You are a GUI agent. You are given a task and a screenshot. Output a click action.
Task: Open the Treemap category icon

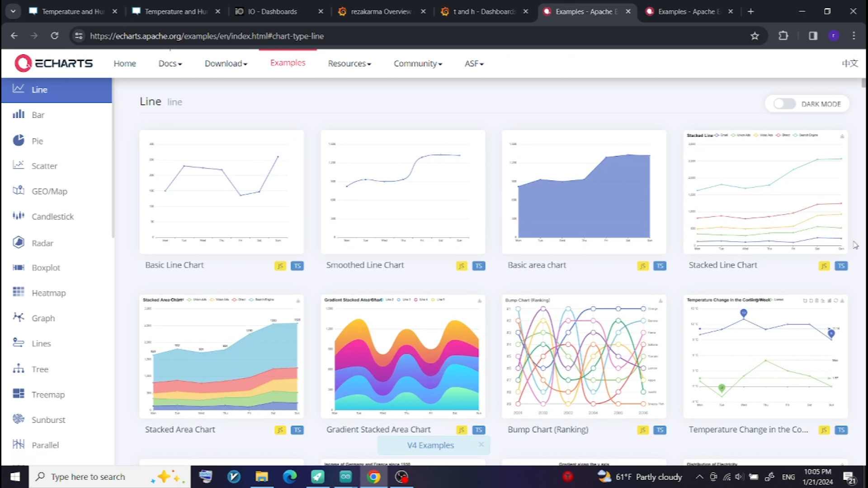click(x=18, y=394)
